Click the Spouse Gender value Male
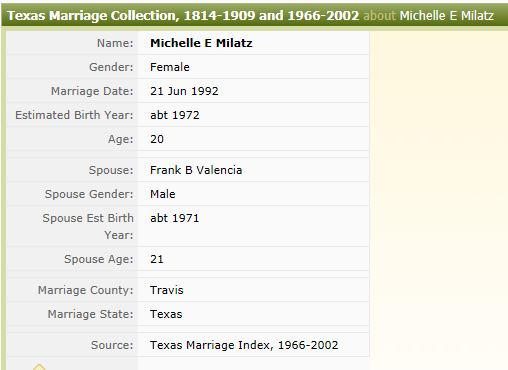The image size is (508, 370). coord(163,194)
